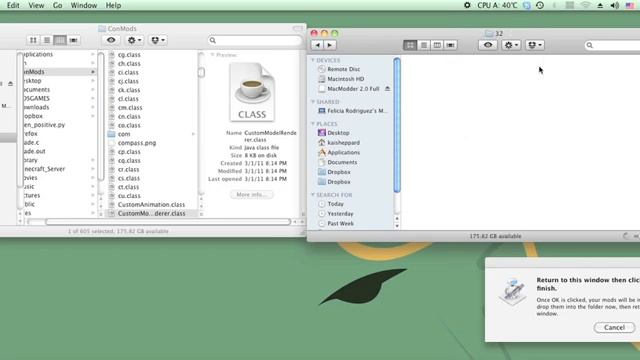
Task: Click CPU temperature menu bar item
Action: click(497, 5)
